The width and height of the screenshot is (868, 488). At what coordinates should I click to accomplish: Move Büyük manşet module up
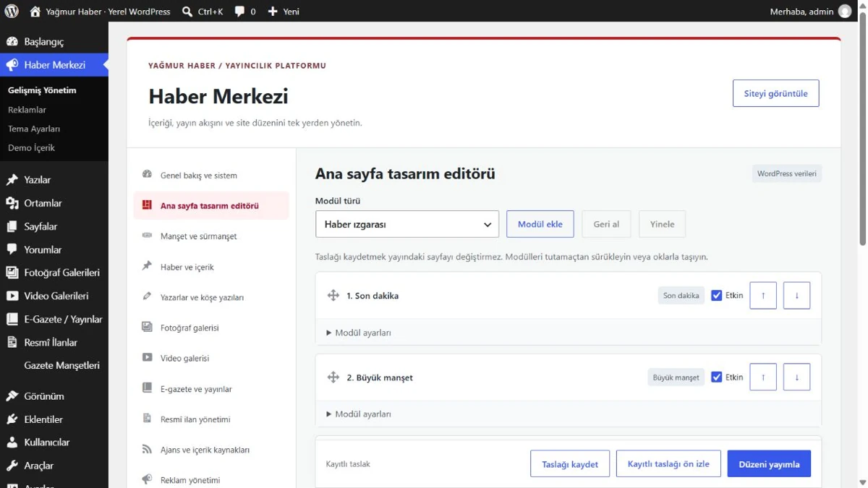point(763,377)
